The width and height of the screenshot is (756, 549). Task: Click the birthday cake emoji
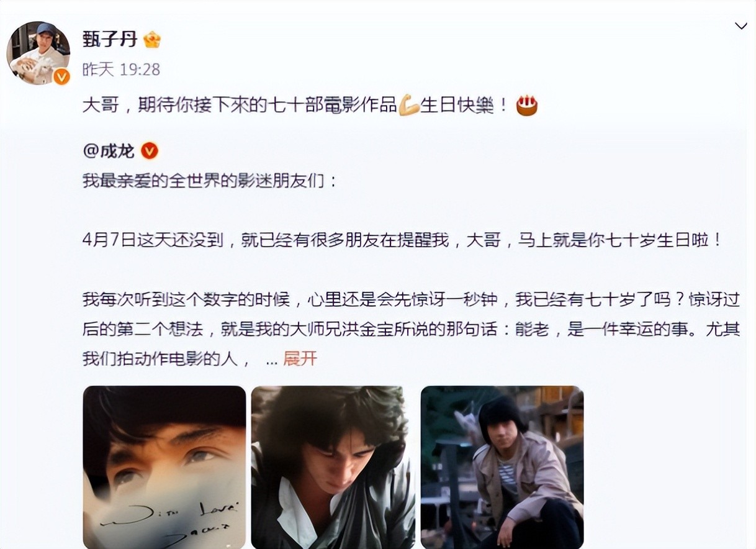[x=527, y=106]
